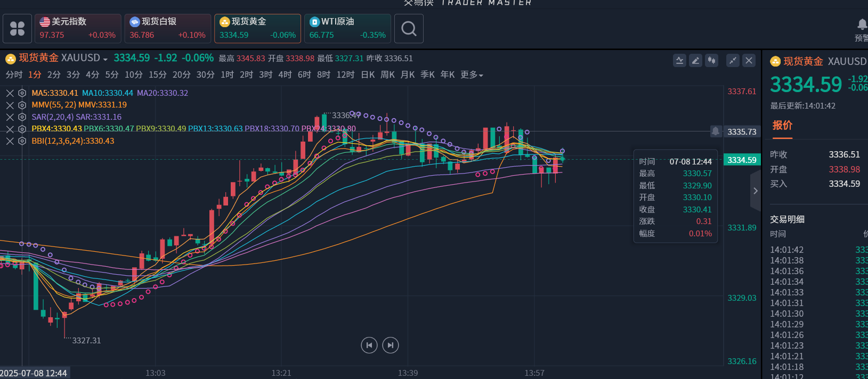868x379 pixels.
Task: Switch to the 日K chart
Action: coord(368,75)
